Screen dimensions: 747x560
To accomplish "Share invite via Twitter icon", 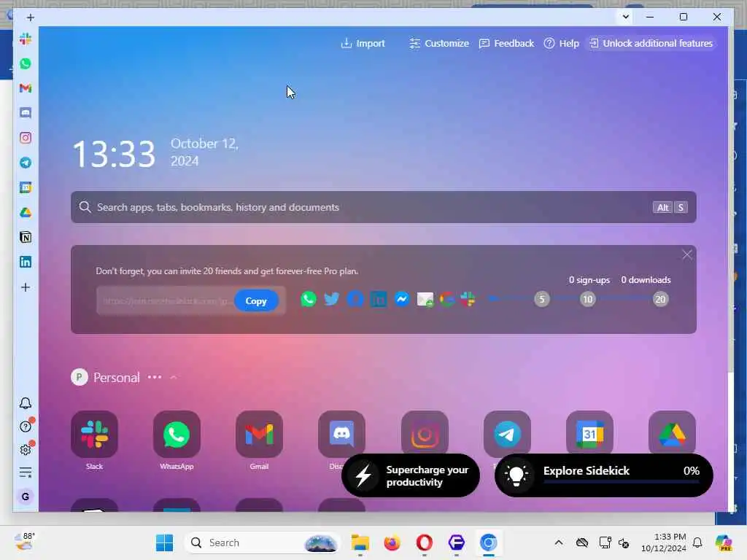I will coord(332,299).
